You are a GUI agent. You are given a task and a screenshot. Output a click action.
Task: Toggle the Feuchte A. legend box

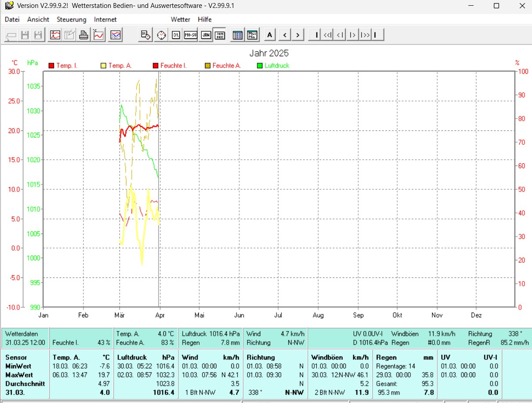coord(208,66)
